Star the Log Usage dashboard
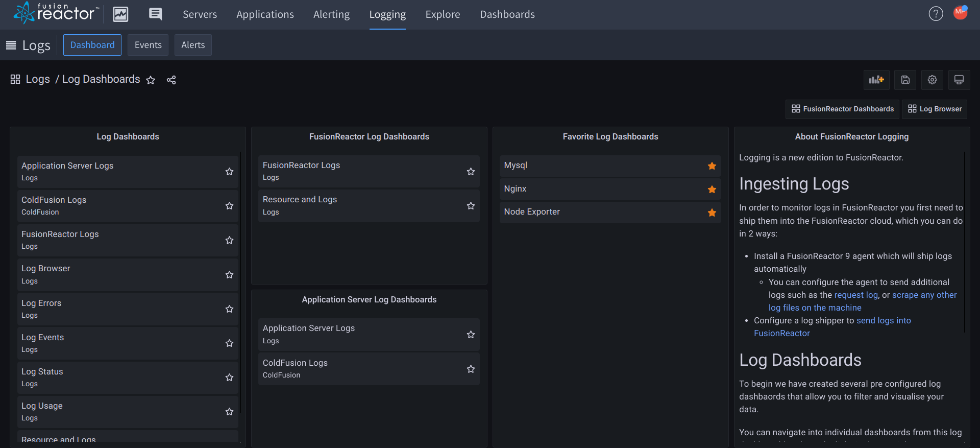Image resolution: width=980 pixels, height=448 pixels. [229, 412]
